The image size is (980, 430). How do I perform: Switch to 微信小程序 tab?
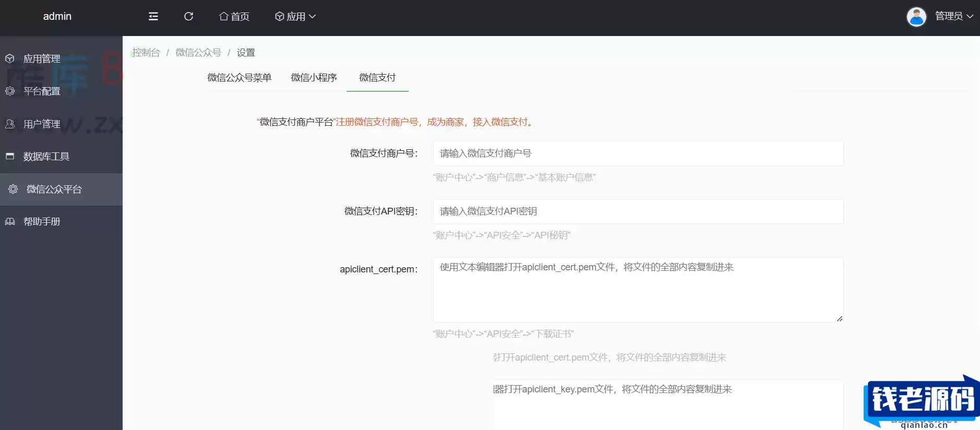314,78
